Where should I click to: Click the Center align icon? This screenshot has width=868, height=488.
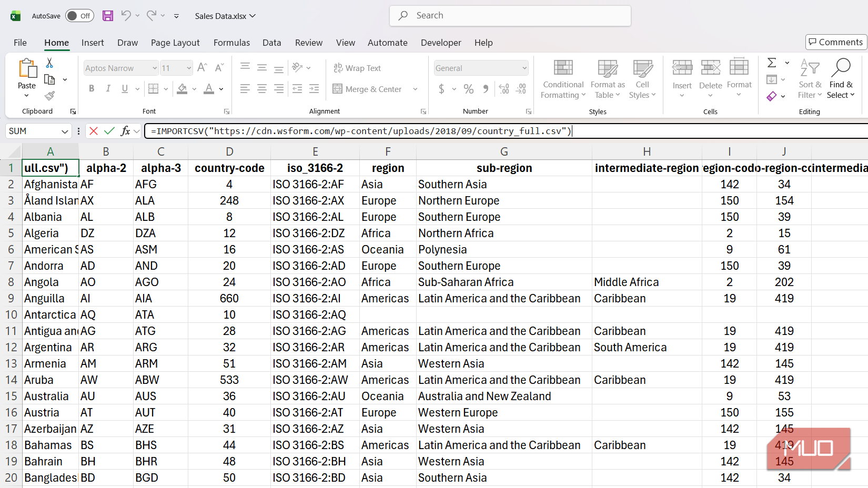[x=262, y=88]
